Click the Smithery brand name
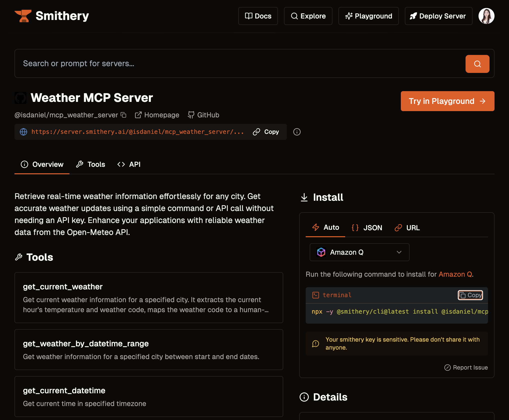Screen dimensions: 509x420 click(62, 16)
